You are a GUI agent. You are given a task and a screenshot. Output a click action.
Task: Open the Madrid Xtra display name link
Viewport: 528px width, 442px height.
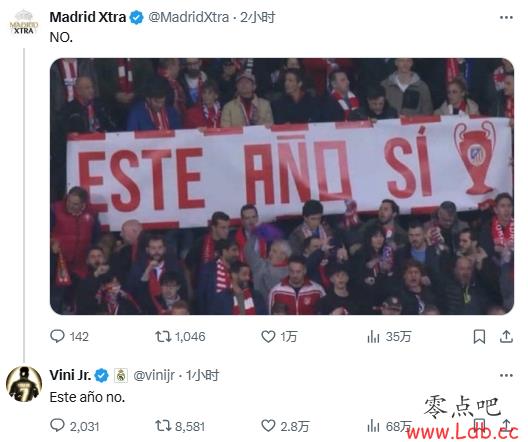click(88, 17)
